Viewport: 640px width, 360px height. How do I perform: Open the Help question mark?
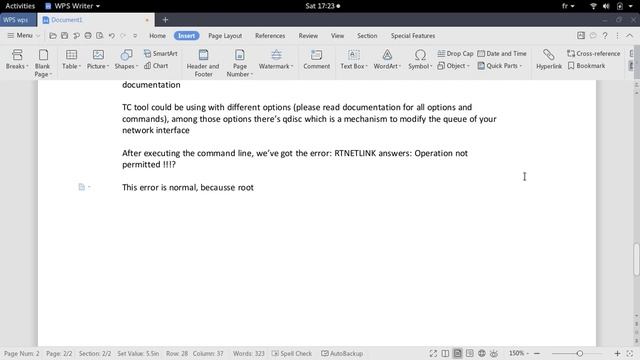605,36
